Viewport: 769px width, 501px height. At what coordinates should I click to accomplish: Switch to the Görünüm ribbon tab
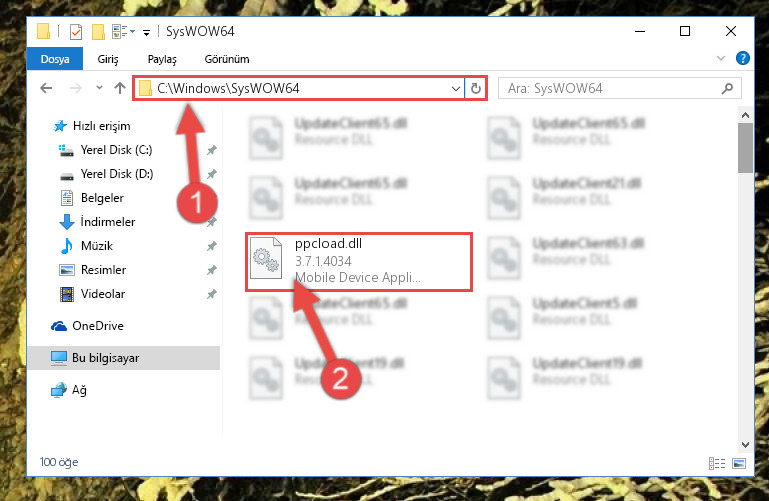tap(227, 59)
